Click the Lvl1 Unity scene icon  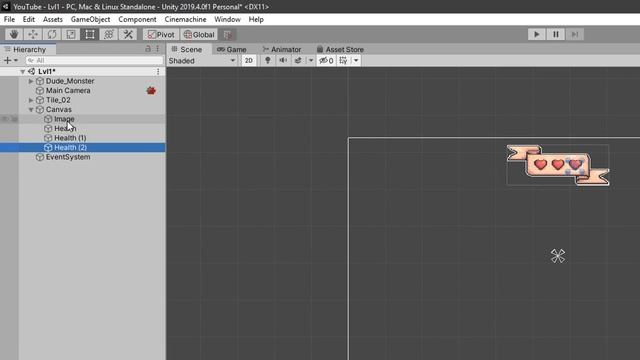point(31,71)
